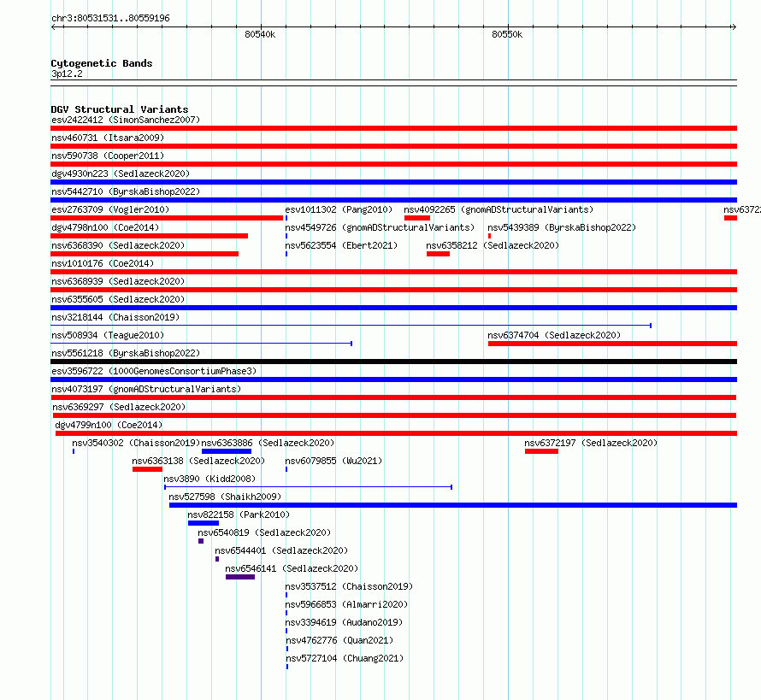Image resolution: width=761 pixels, height=700 pixels.
Task: Click the dgv4799n100 (Coe2014) label
Action: point(109,425)
